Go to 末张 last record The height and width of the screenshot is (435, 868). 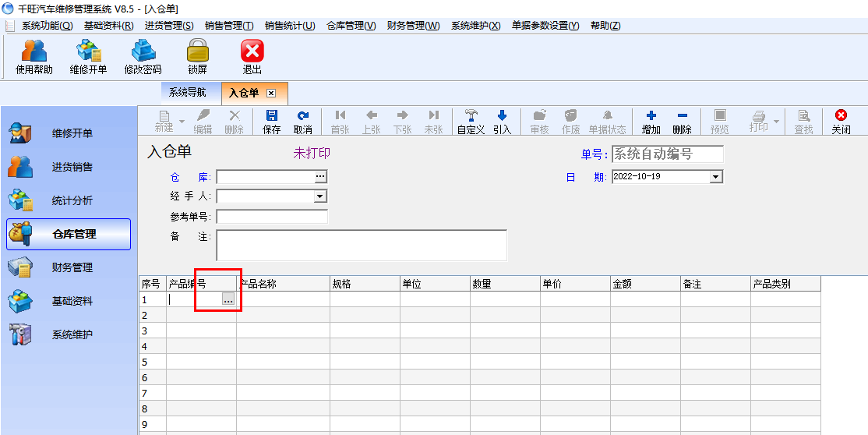(x=433, y=122)
